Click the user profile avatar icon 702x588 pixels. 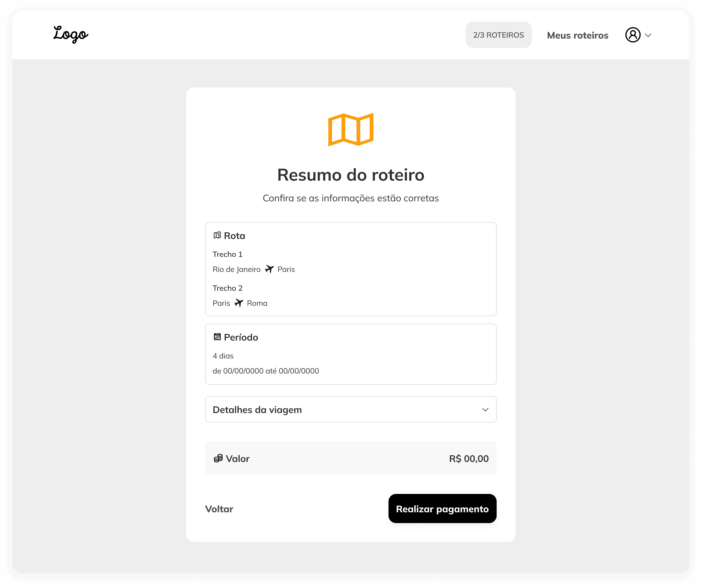(x=632, y=35)
